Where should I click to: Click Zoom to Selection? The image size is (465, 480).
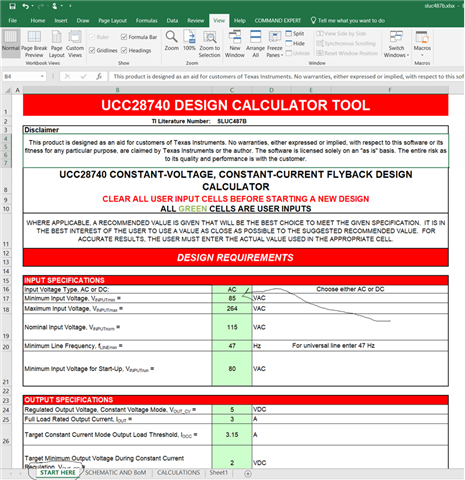[210, 44]
